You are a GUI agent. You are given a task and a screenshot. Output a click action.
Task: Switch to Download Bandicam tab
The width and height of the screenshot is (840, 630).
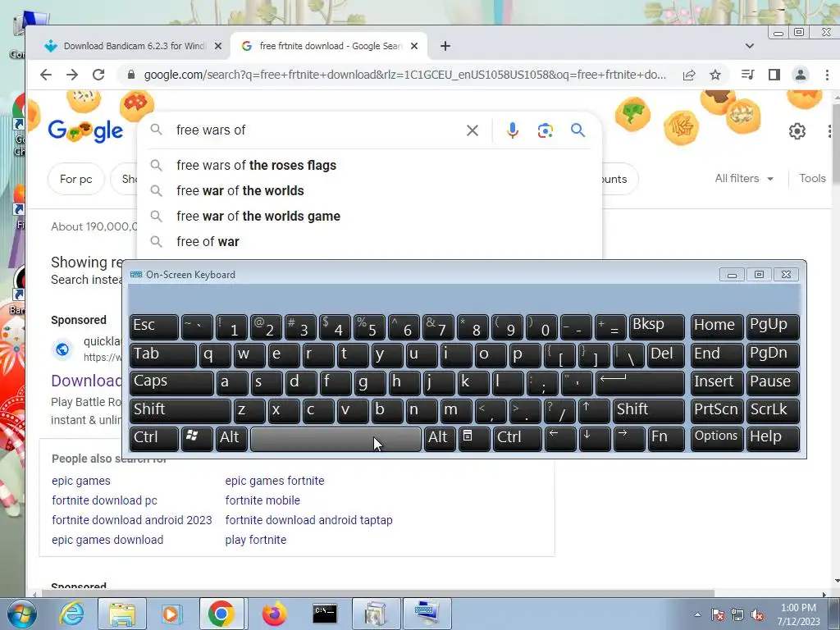134,46
